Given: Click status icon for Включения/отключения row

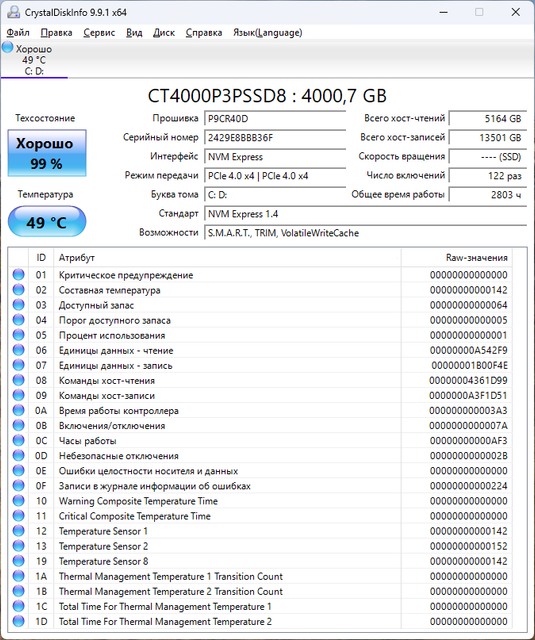Looking at the screenshot, I should click(18, 425).
